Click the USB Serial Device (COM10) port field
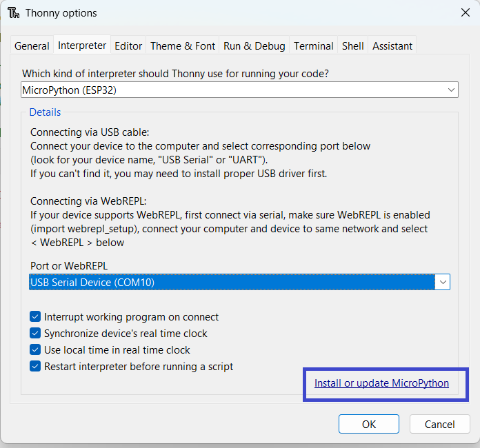Image resolution: width=480 pixels, height=448 pixels. pos(231,281)
